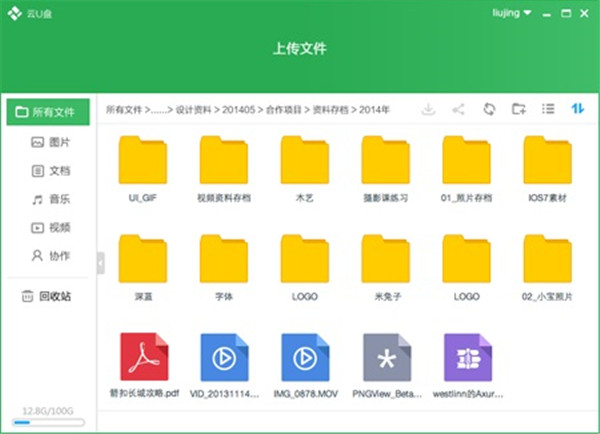Collapse the left sidebar with the handle
Screen dimensions: 600x434
tap(100, 263)
